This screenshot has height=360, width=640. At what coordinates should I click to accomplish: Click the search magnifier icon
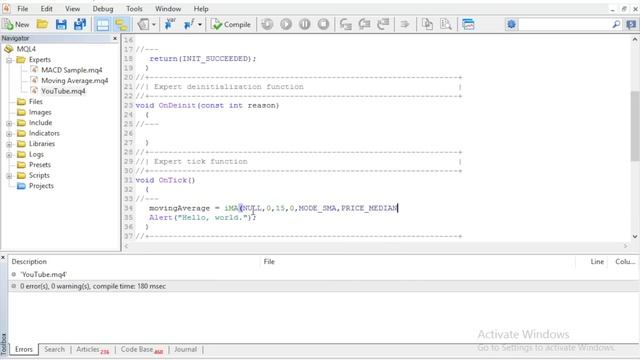[616, 24]
